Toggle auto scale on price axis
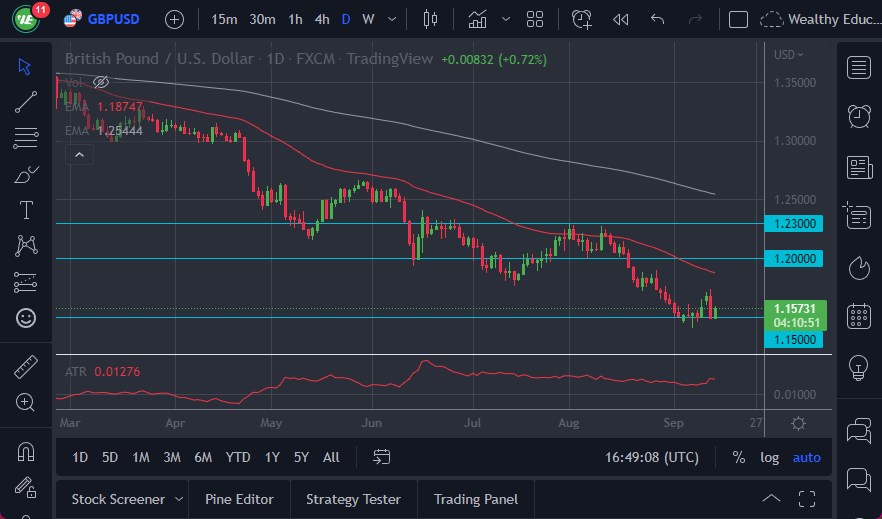 [x=806, y=457]
